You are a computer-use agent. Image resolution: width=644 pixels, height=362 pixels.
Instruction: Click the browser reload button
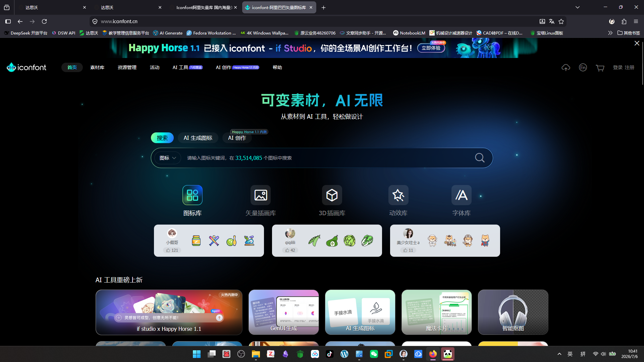[x=44, y=21]
